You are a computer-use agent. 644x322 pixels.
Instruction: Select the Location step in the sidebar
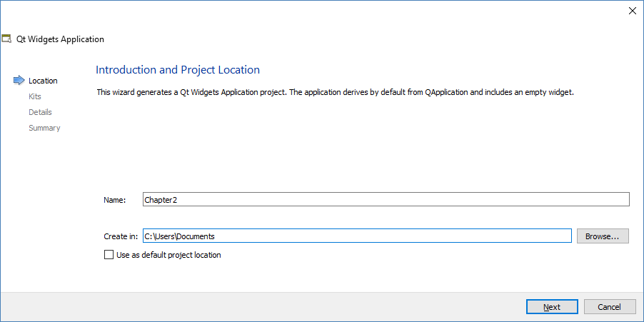tap(43, 81)
